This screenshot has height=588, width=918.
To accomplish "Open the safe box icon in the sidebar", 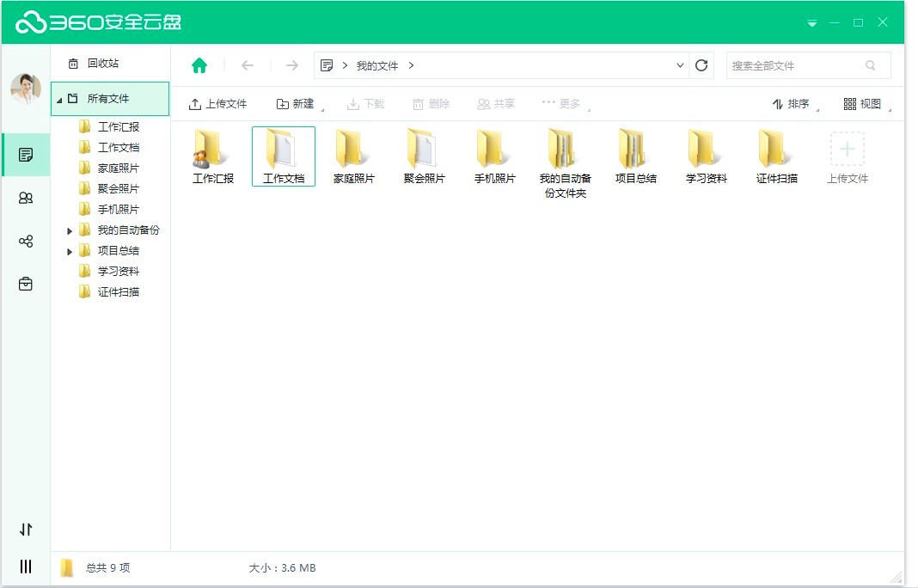I will pos(26,283).
